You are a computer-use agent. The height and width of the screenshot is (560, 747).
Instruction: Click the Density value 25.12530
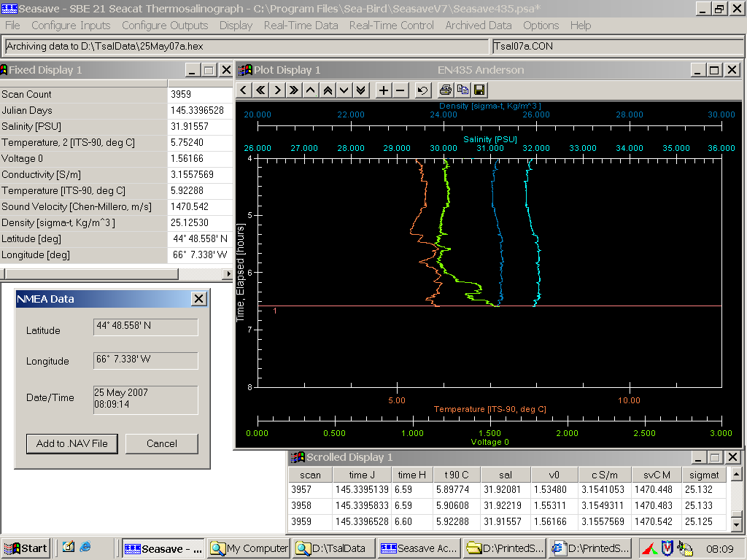(190, 222)
